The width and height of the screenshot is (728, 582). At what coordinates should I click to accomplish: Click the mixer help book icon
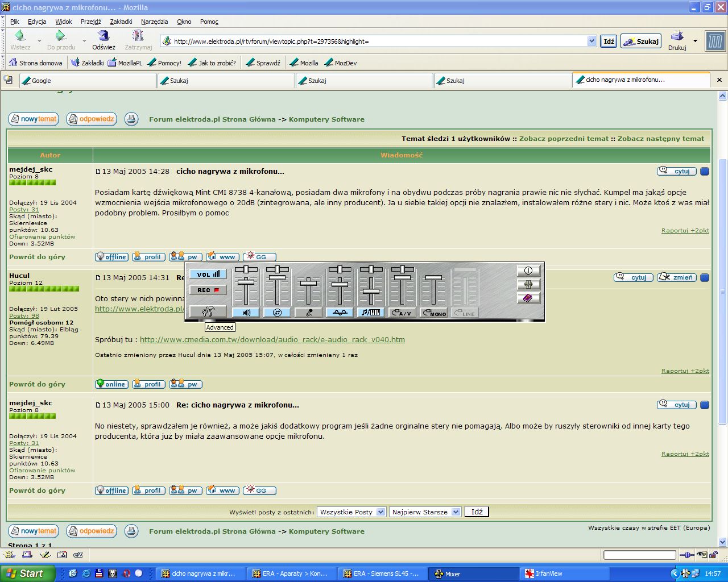[528, 298]
